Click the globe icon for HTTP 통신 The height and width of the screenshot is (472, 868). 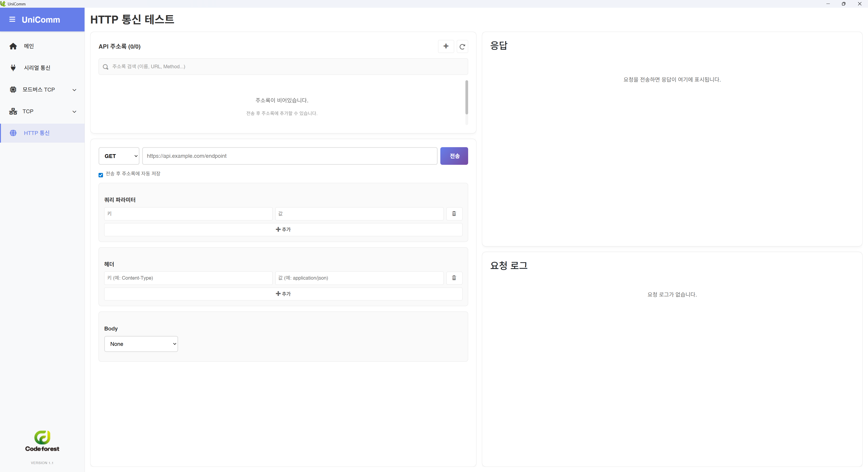pos(13,133)
